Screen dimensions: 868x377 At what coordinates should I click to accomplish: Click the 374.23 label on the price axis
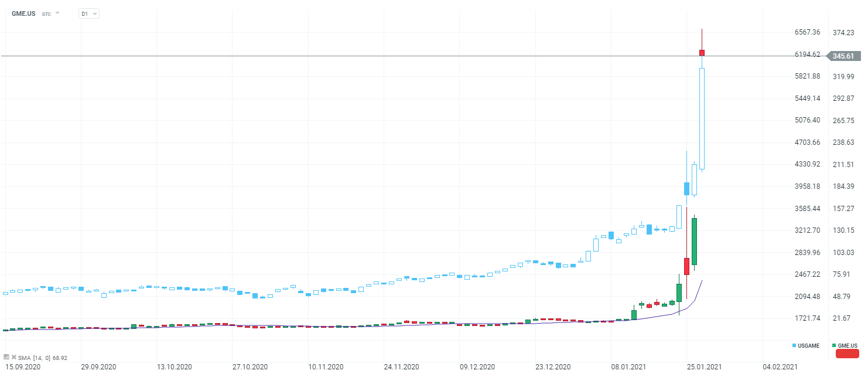click(843, 32)
